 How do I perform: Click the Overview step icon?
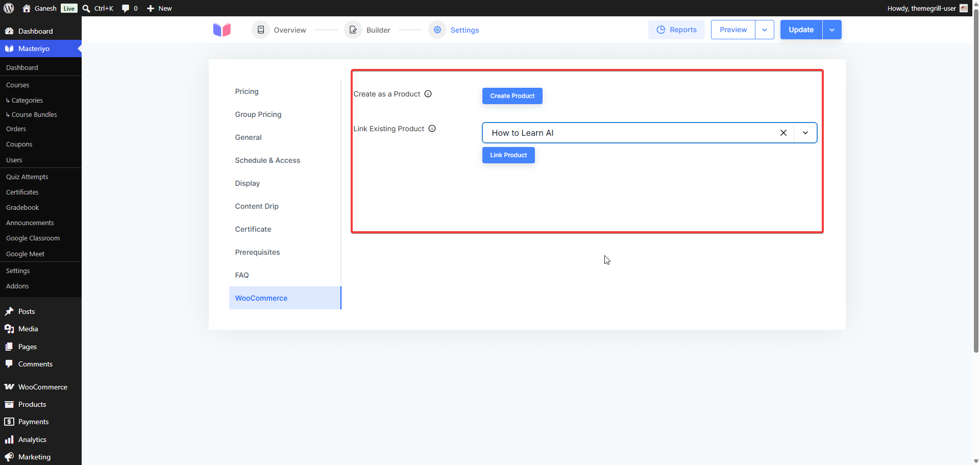pos(261,30)
